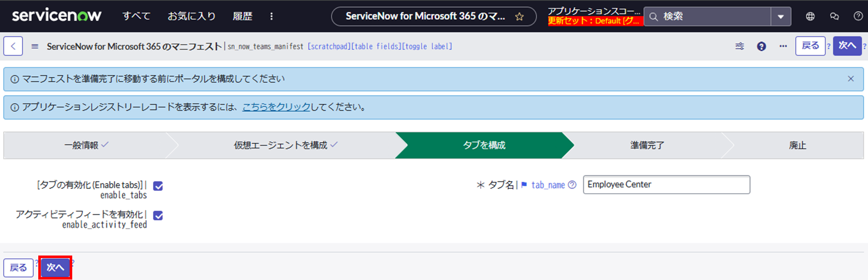Click the enable_activity_feed field name text
Viewport: 868px width, 280px height.
point(104,225)
